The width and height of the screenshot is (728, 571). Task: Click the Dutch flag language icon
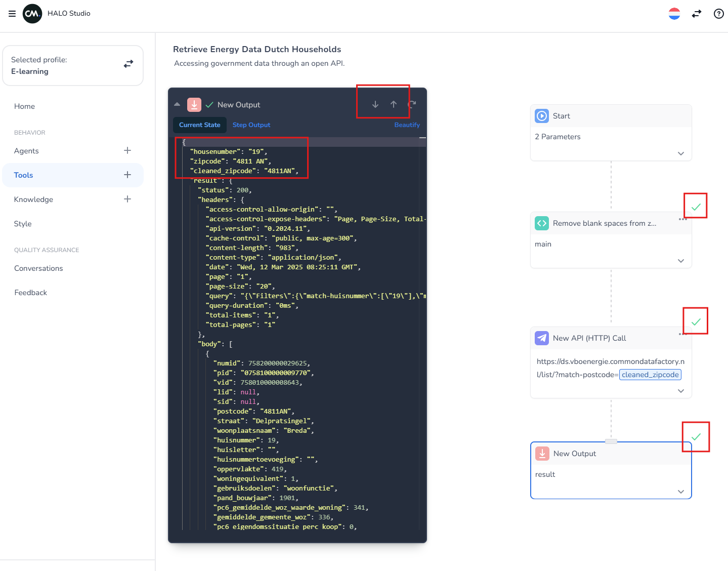(674, 14)
